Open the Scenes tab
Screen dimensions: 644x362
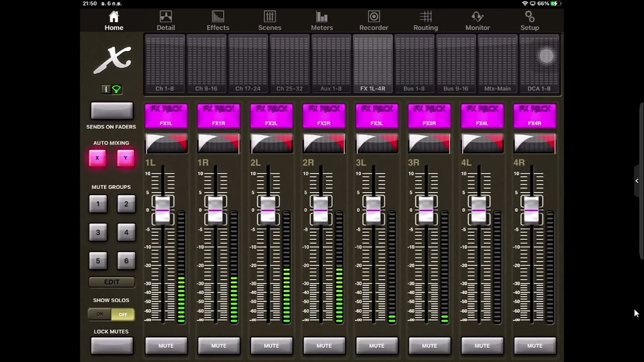pos(270,21)
